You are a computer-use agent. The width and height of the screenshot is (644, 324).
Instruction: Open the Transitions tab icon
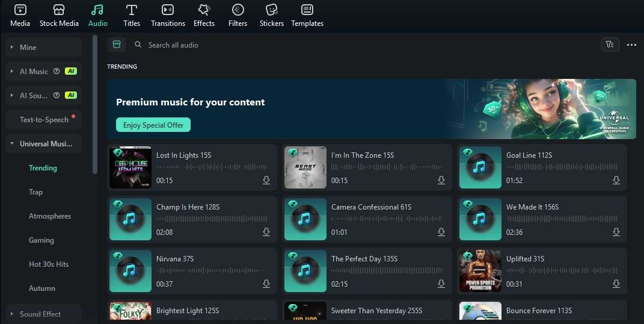click(x=168, y=10)
